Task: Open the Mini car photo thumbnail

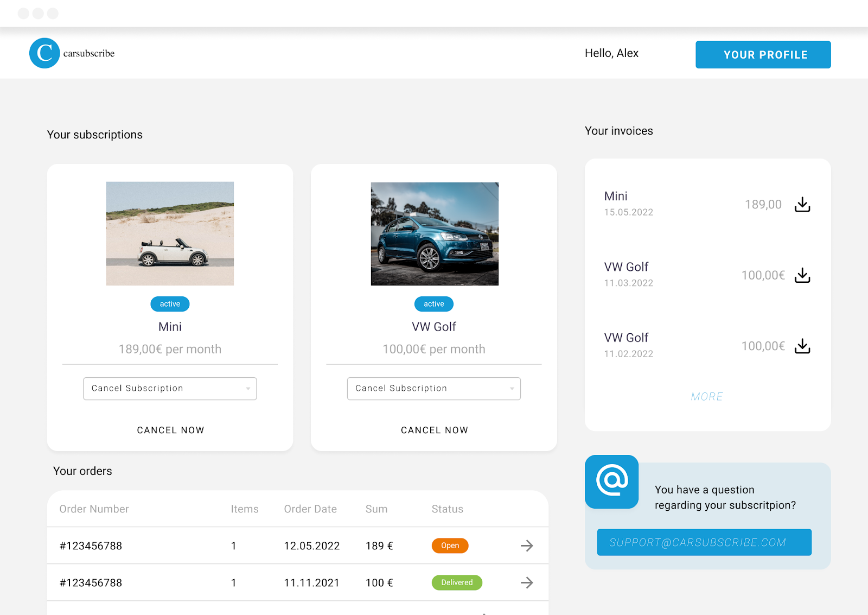Action: click(170, 233)
